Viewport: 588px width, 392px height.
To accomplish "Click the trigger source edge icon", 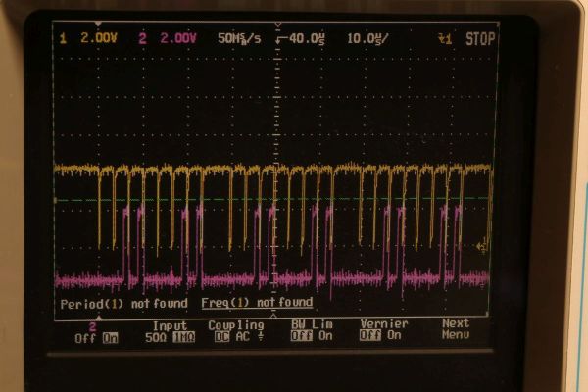I will coord(444,39).
